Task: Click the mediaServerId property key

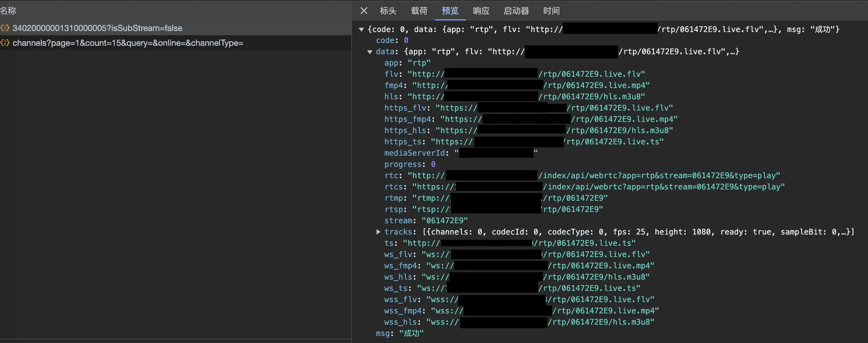Action: pos(414,153)
